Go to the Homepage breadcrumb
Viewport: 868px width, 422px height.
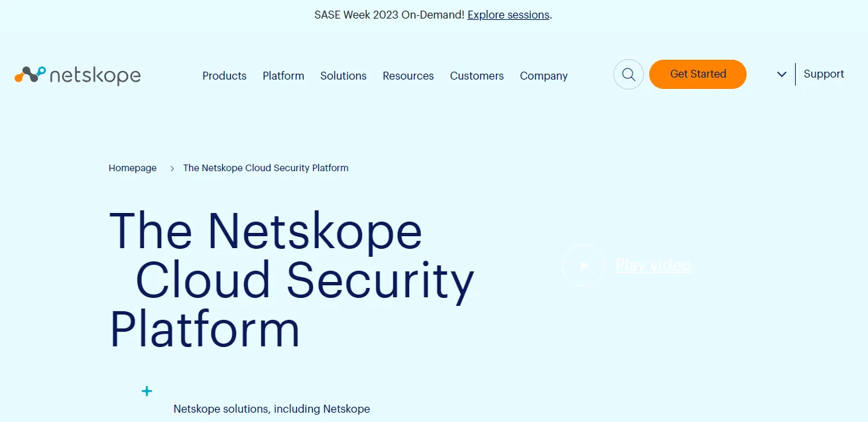[x=133, y=168]
